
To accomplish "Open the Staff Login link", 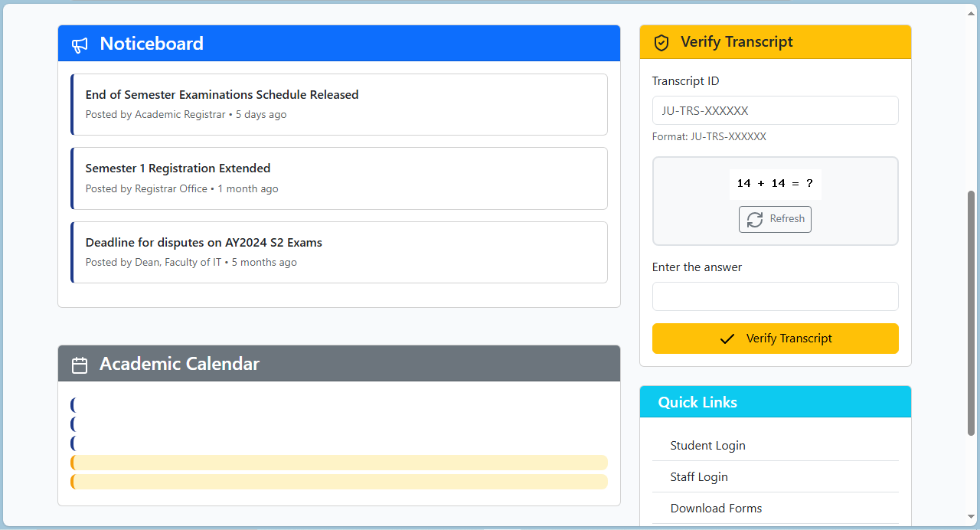I will (x=698, y=476).
